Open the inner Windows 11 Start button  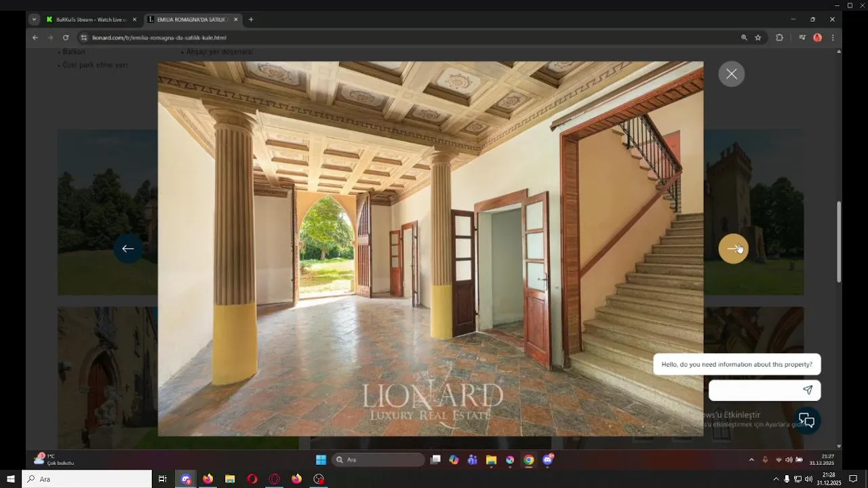coord(321,460)
